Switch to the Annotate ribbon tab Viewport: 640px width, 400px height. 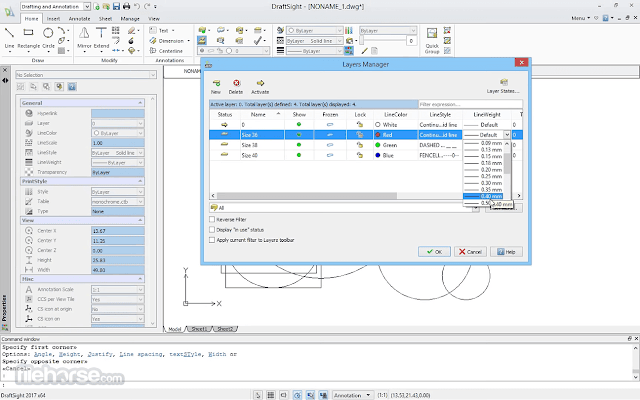coord(79,19)
